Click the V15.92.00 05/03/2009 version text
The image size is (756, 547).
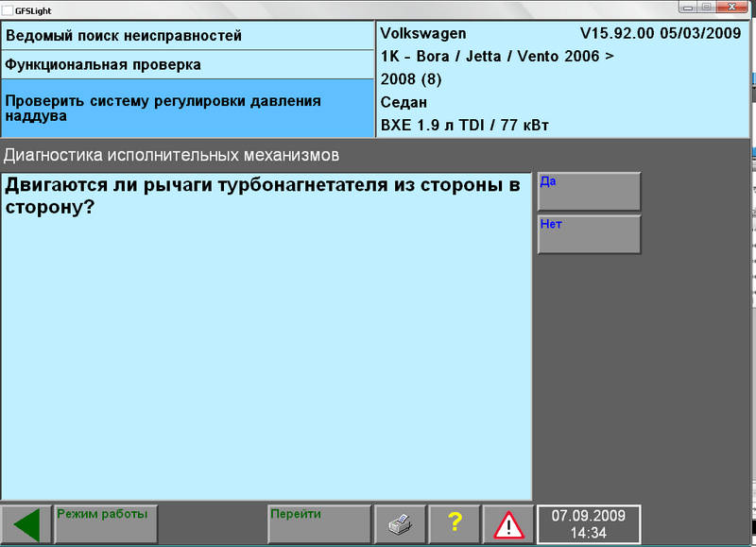[x=661, y=33]
